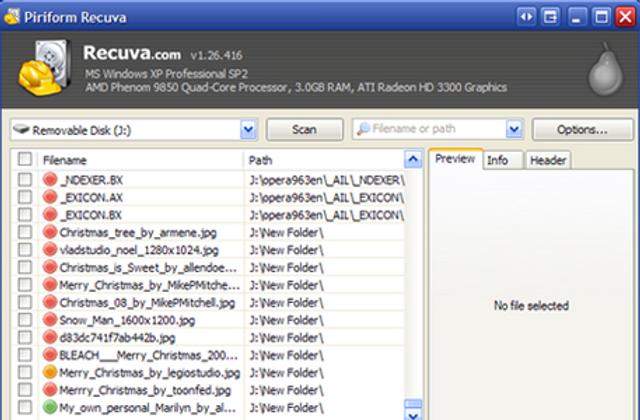Screen dimensions: 640x420
Task: Check the box for _EXICON.AX
Action: pos(25,197)
